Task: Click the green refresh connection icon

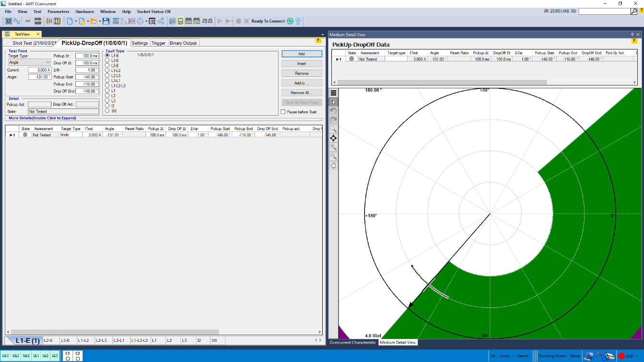Action: click(290, 21)
